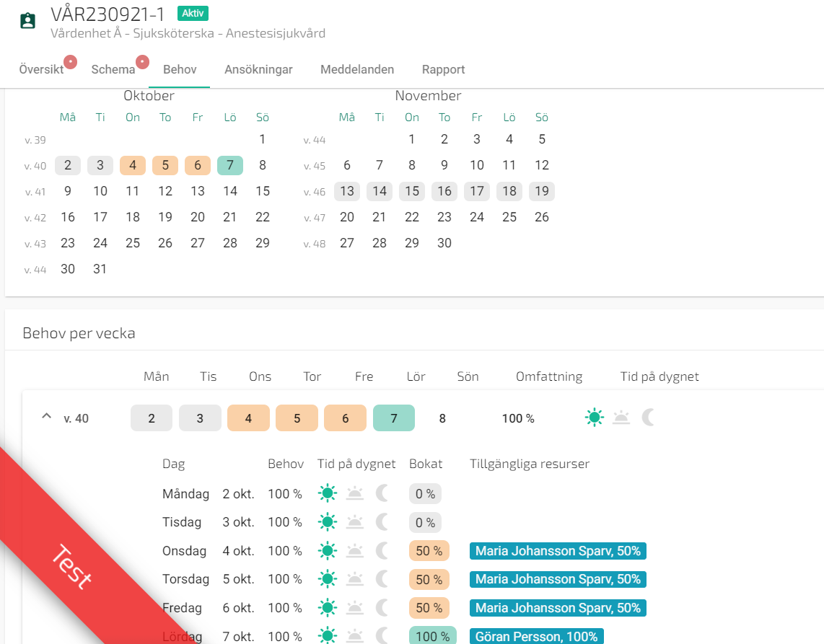Image resolution: width=824 pixels, height=644 pixels.
Task: Click the 0 % booked badge for Tisdag
Action: (425, 523)
